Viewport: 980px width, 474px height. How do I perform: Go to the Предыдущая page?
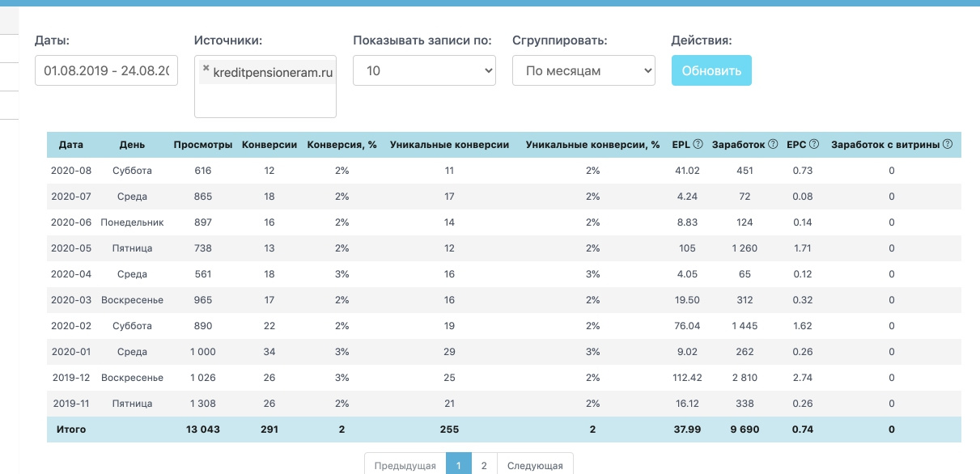405,465
